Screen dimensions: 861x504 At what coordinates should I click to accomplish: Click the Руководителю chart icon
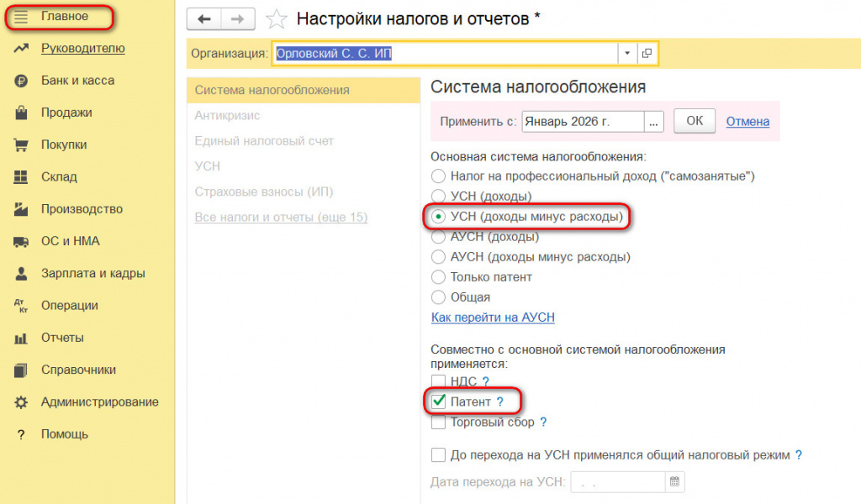(x=21, y=49)
